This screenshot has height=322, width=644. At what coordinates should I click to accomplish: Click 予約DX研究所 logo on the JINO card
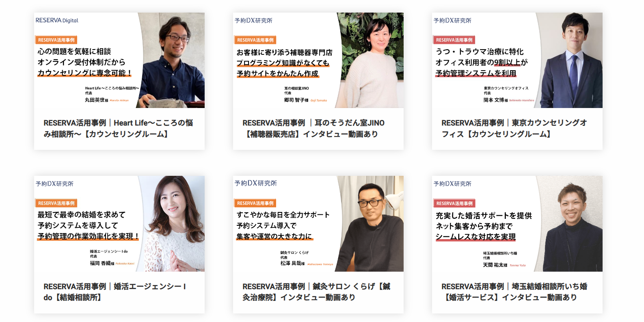253,20
